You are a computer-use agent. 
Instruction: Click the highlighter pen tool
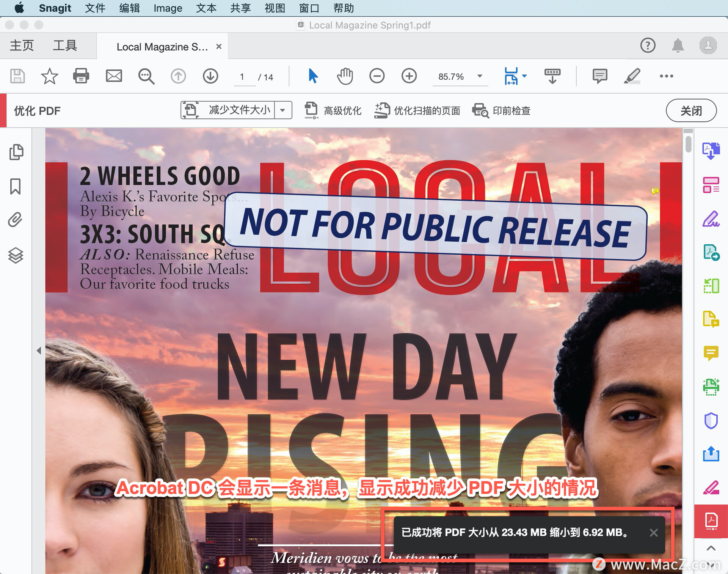click(632, 76)
